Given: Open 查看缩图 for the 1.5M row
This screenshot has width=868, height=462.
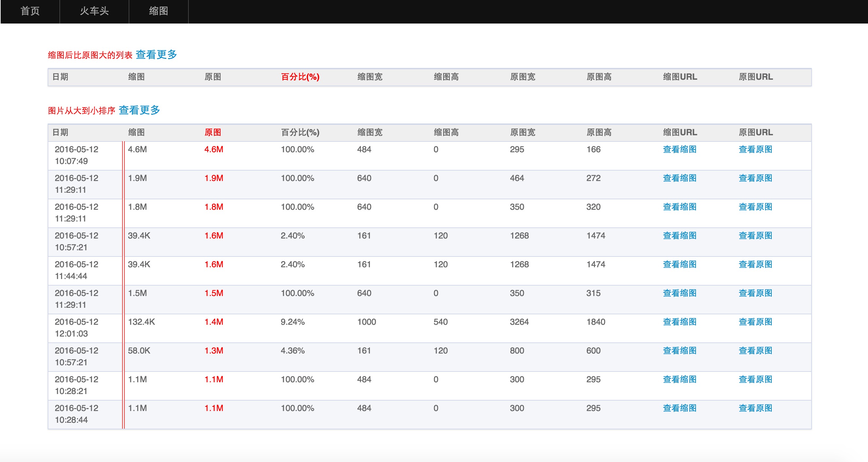Looking at the screenshot, I should (x=679, y=293).
